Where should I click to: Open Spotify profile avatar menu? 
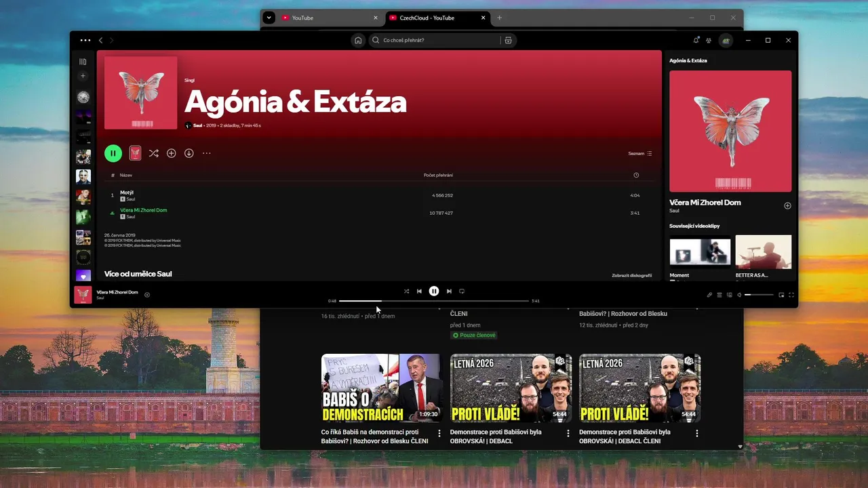726,41
